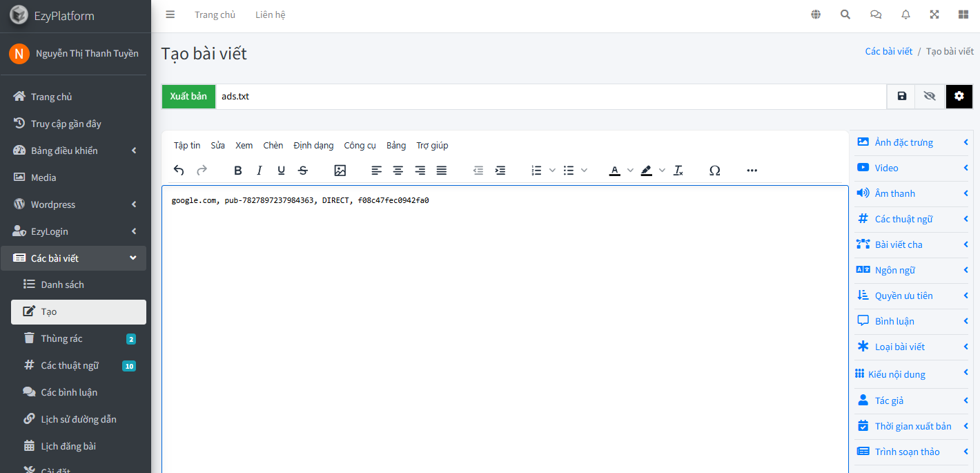Click the undo arrow in editor toolbar

pyautogui.click(x=179, y=171)
